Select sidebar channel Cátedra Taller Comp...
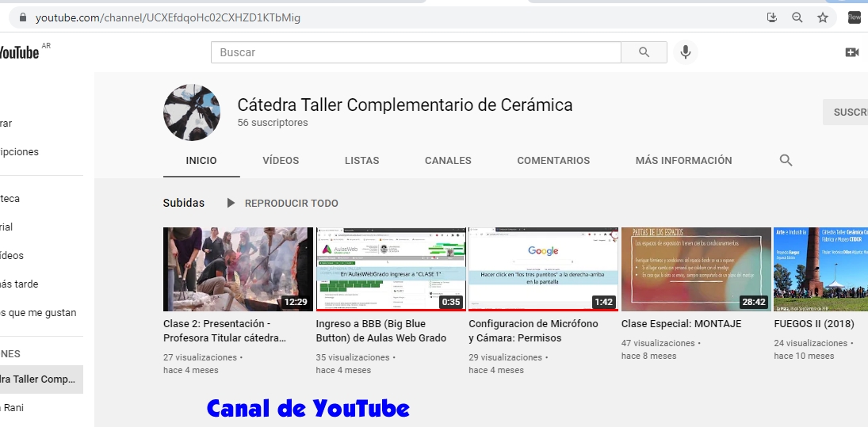The height and width of the screenshot is (427, 868). pyautogui.click(x=41, y=379)
